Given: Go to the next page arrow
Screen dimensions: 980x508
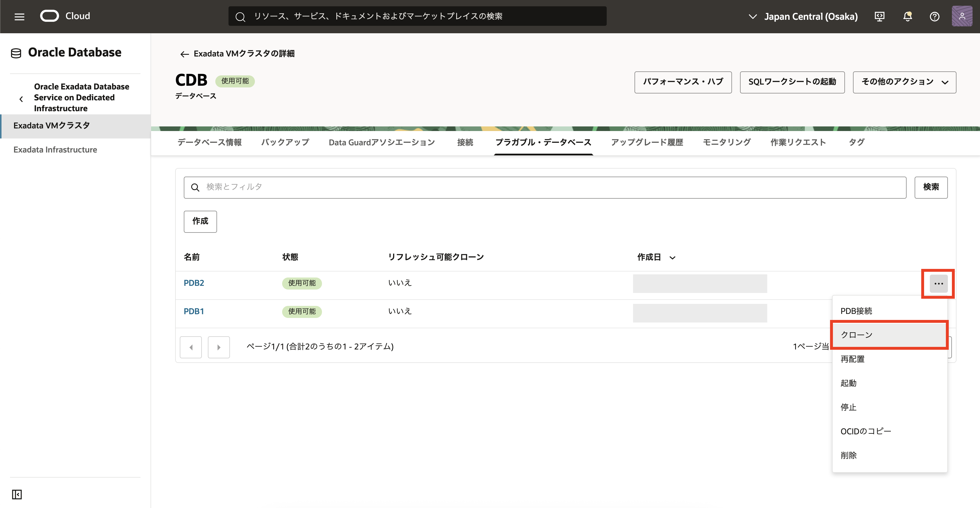Looking at the screenshot, I should pyautogui.click(x=219, y=347).
